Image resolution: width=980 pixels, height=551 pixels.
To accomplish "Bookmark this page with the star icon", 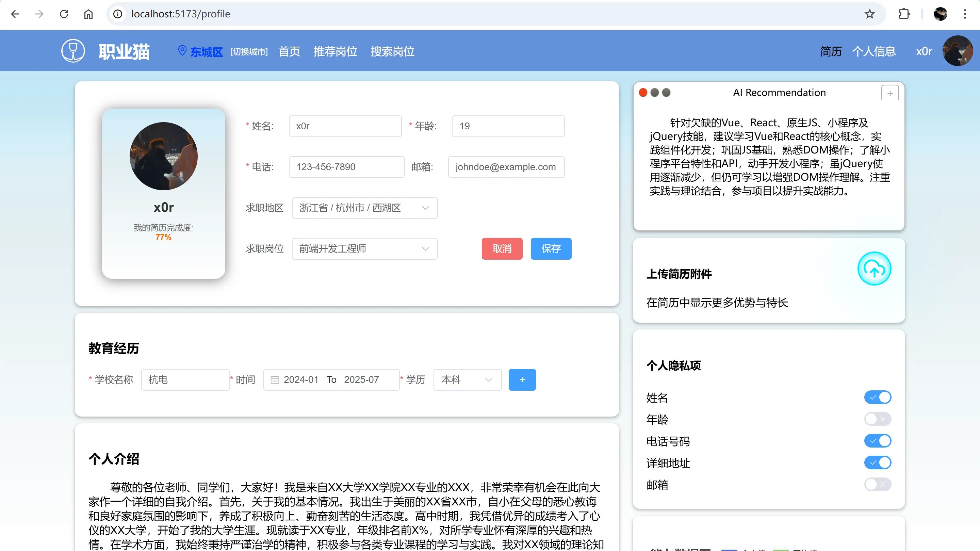I will (x=869, y=14).
